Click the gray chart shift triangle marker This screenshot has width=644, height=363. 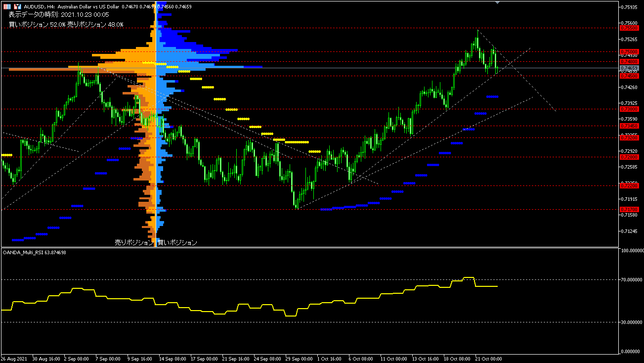pyautogui.click(x=498, y=2)
